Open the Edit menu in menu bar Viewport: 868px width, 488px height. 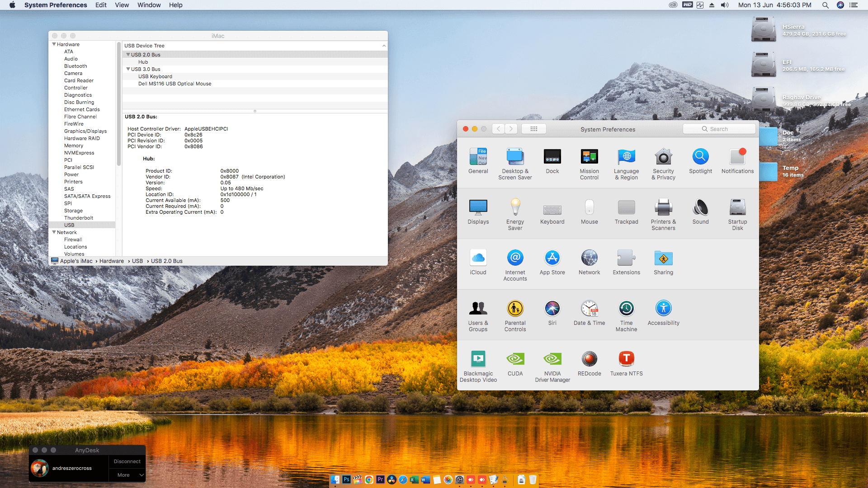[x=101, y=5]
